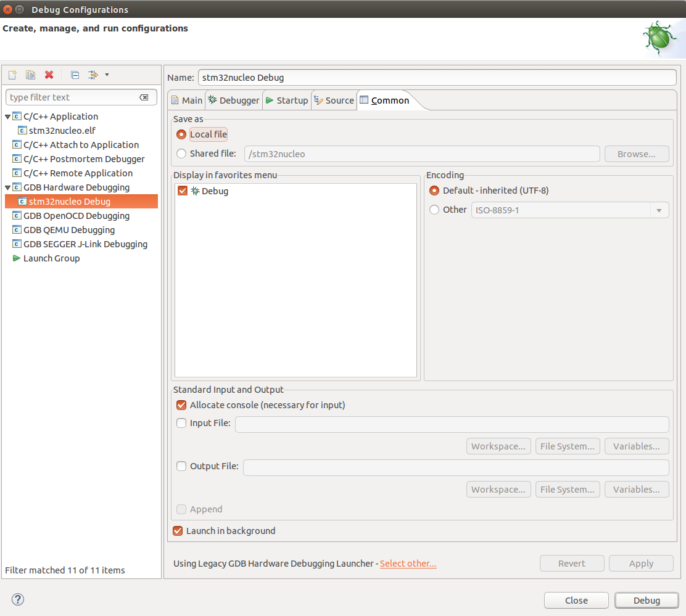Create a new launch configuration

click(11, 75)
